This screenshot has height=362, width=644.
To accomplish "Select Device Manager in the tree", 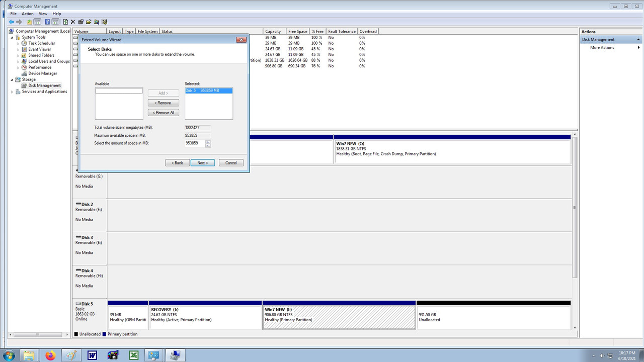I will [x=43, y=73].
